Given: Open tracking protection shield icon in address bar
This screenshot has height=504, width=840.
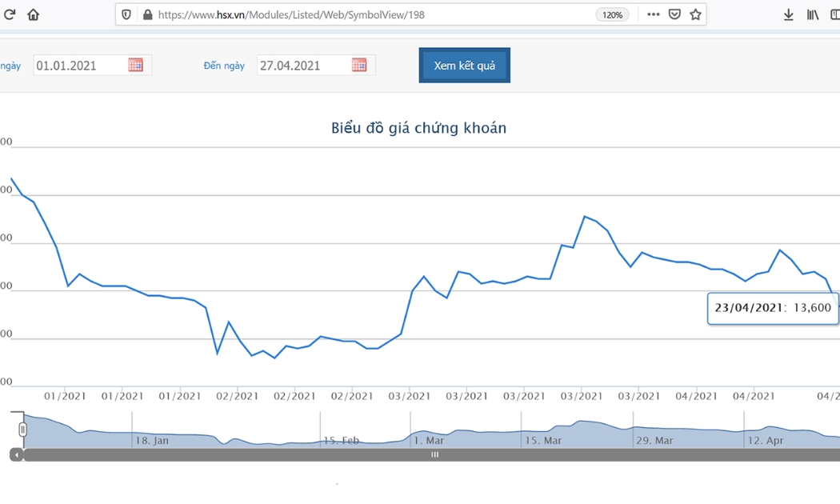Looking at the screenshot, I should pos(126,14).
